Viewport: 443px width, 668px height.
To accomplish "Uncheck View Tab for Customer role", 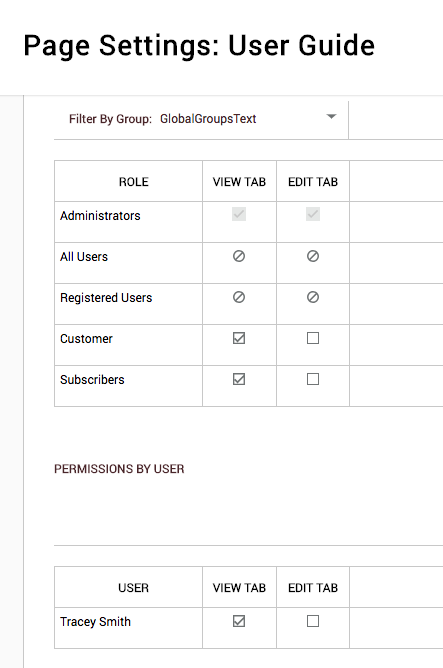I will (239, 338).
